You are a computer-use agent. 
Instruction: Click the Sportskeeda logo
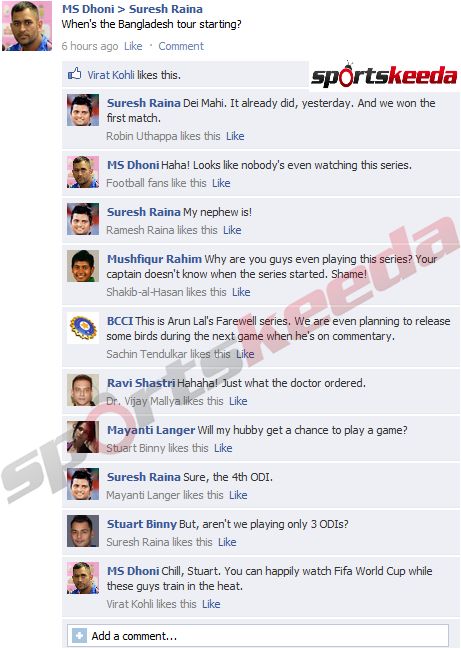pos(384,75)
